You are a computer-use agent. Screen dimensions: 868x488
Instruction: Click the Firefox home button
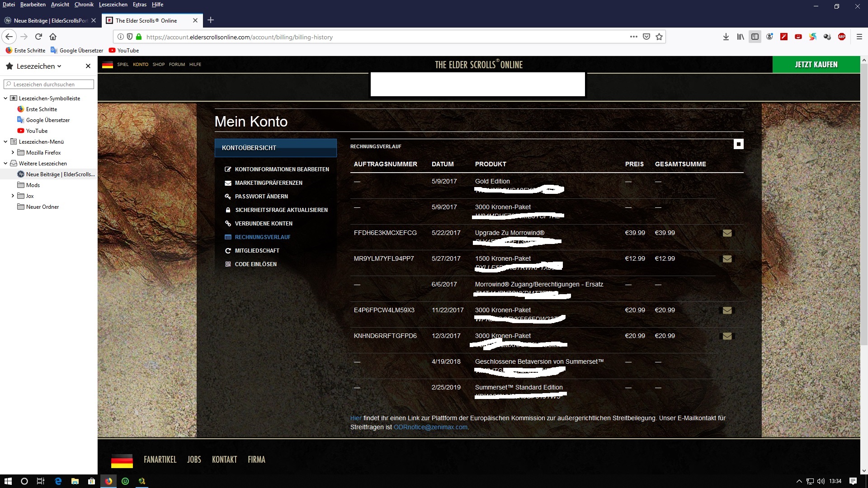point(53,37)
